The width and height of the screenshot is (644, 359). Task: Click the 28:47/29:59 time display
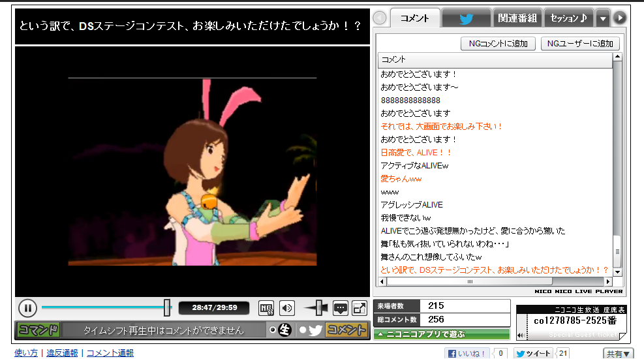click(214, 307)
